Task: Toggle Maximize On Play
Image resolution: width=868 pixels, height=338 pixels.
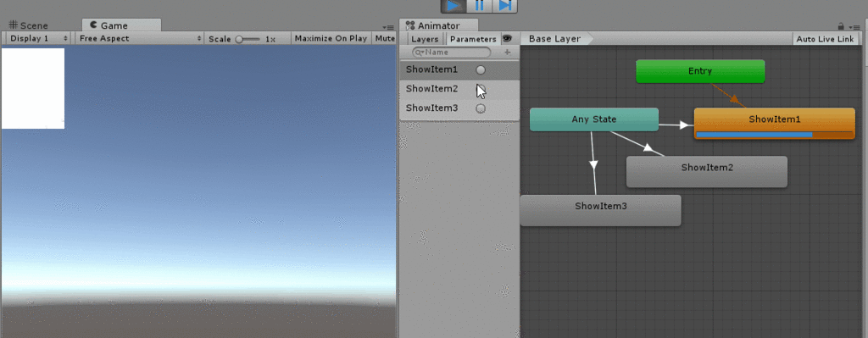Action: coord(331,39)
